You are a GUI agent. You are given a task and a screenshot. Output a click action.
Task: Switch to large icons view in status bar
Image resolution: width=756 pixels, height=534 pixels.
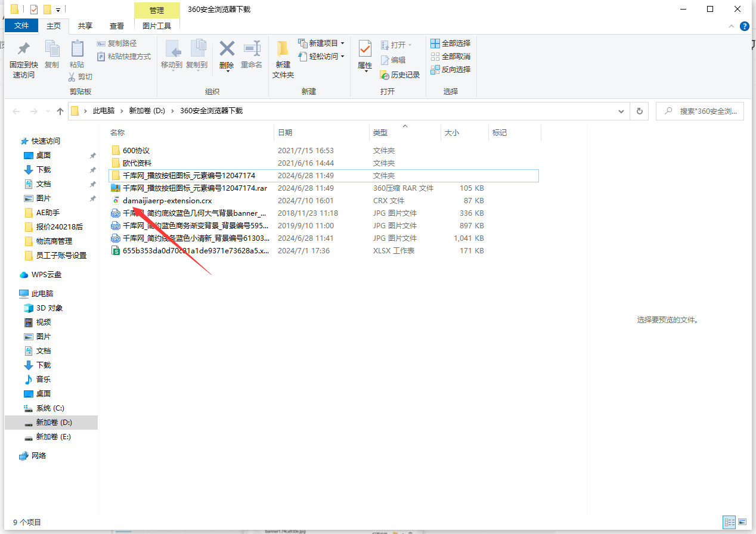(x=742, y=522)
